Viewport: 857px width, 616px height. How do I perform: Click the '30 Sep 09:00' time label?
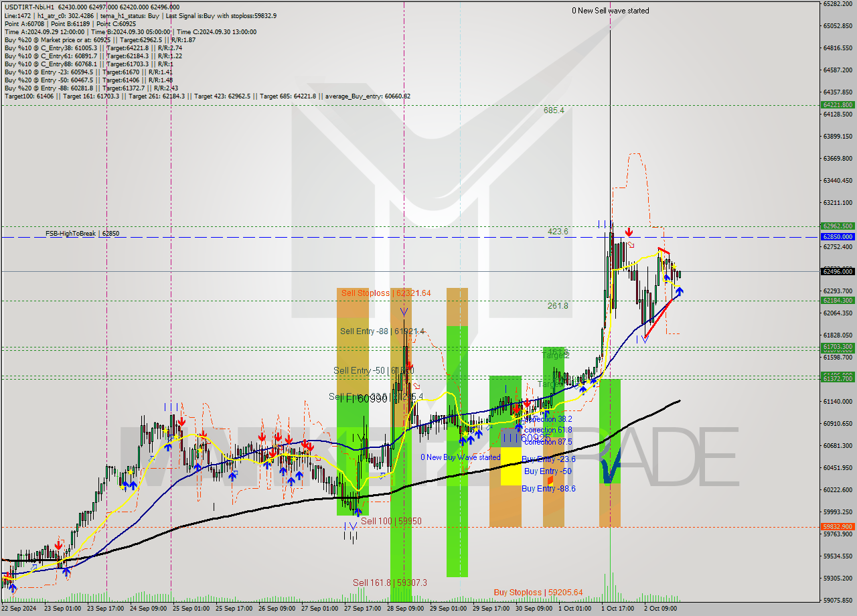[534, 609]
